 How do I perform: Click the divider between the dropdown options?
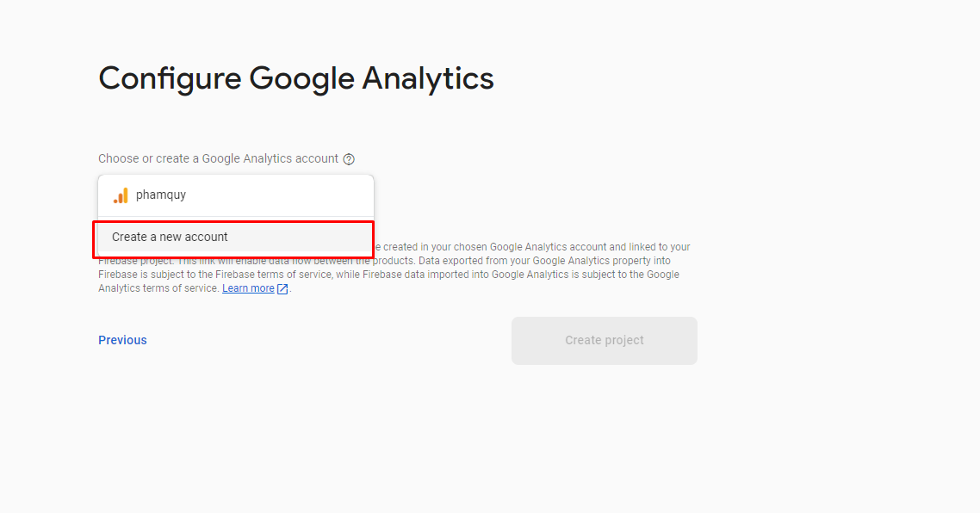(x=234, y=217)
